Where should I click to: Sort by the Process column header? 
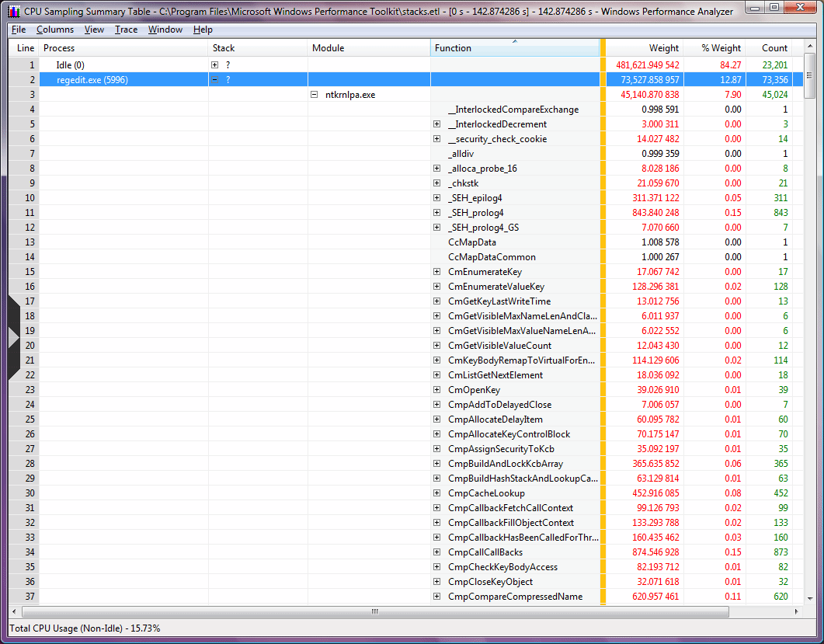(x=124, y=48)
